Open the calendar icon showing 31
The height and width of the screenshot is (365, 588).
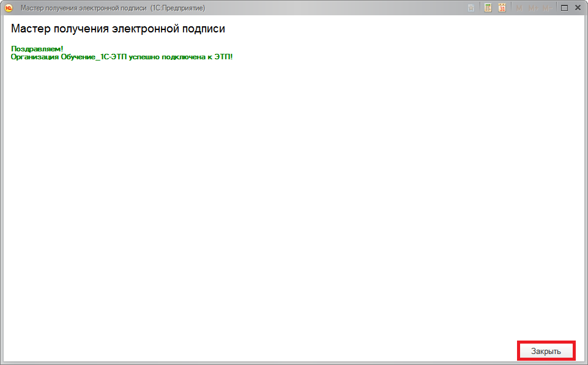tap(502, 8)
